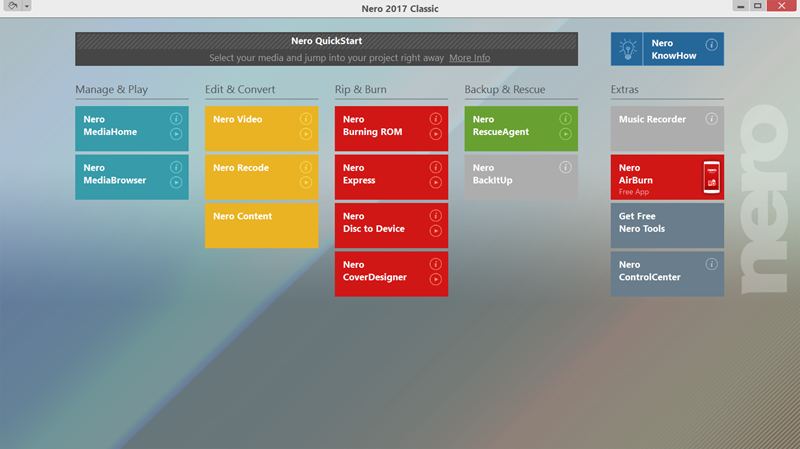The width and height of the screenshot is (800, 449).
Task: Open the Nero Content tile
Action: click(261, 226)
